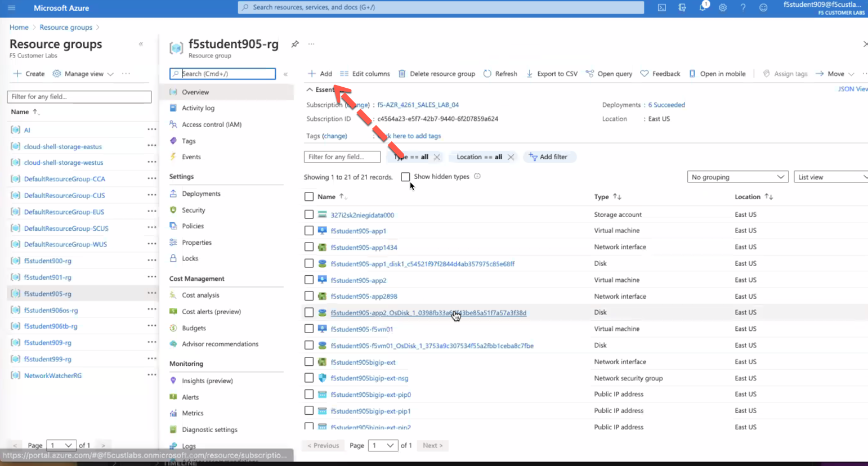Open the f5student905-app1 virtual machine link

click(x=358, y=231)
